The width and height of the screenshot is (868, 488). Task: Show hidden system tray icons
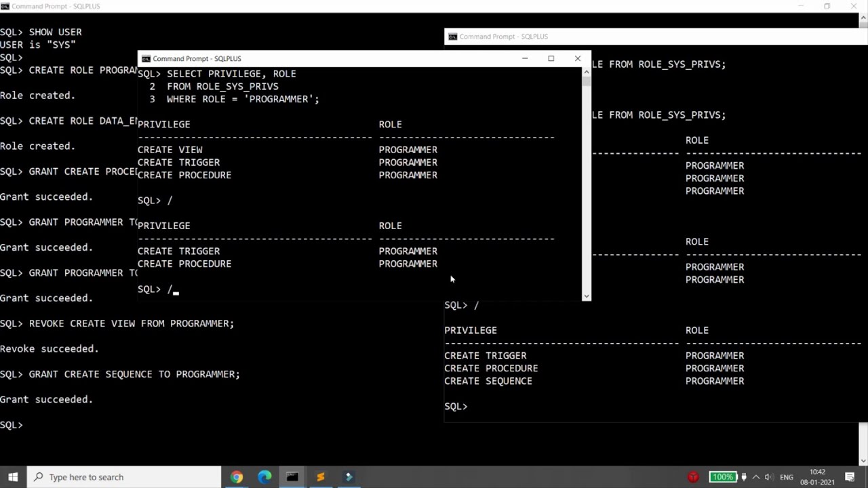[x=756, y=477]
